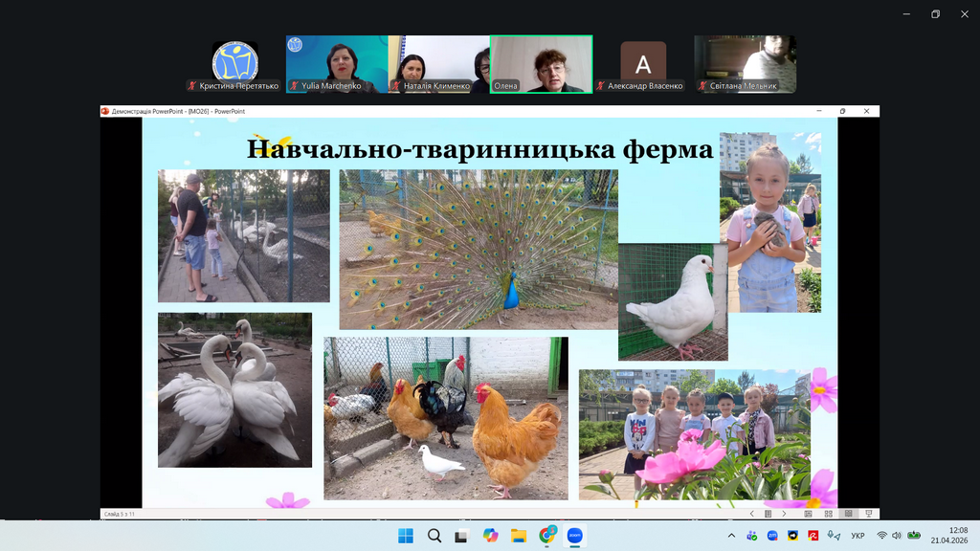Image resolution: width=980 pixels, height=551 pixels.
Task: Open Zoom app in taskbar
Action: [x=574, y=536]
